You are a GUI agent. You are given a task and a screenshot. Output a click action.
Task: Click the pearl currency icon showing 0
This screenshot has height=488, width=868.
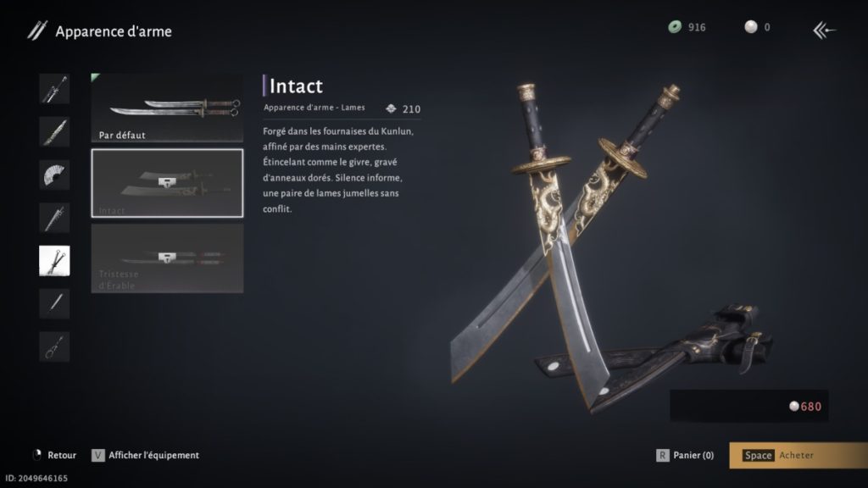751,26
